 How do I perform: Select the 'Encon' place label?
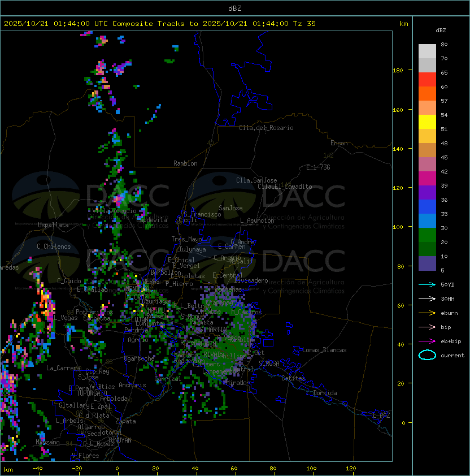(339, 143)
